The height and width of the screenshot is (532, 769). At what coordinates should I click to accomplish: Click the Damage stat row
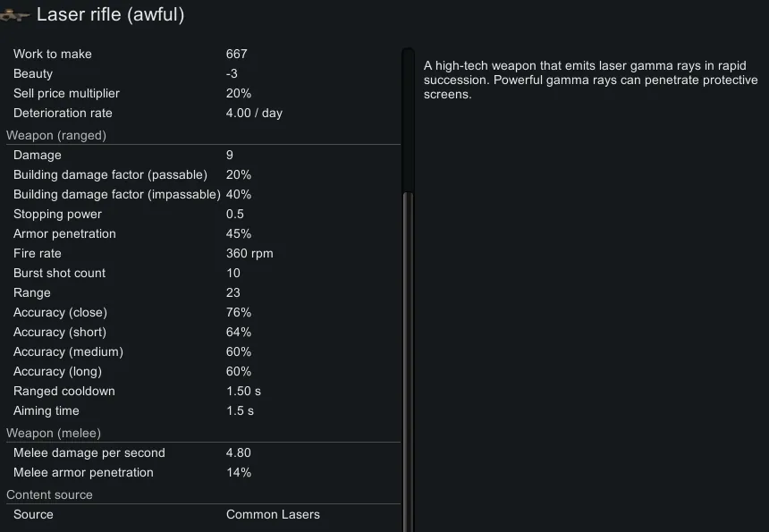[201, 156]
